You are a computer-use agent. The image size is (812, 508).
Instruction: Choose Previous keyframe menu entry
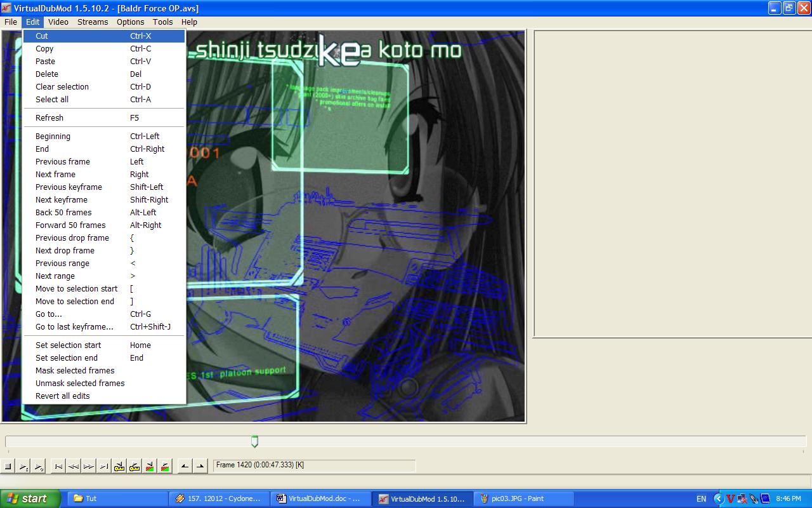coord(104,187)
